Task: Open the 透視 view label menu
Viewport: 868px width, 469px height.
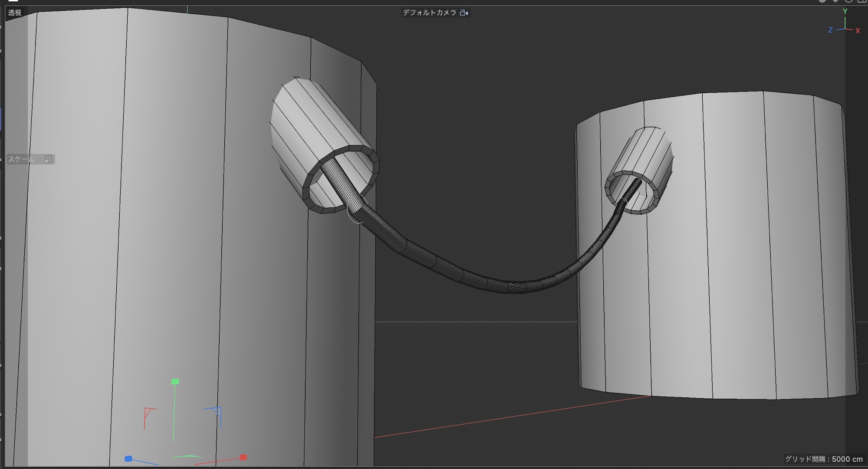Action: click(x=14, y=13)
